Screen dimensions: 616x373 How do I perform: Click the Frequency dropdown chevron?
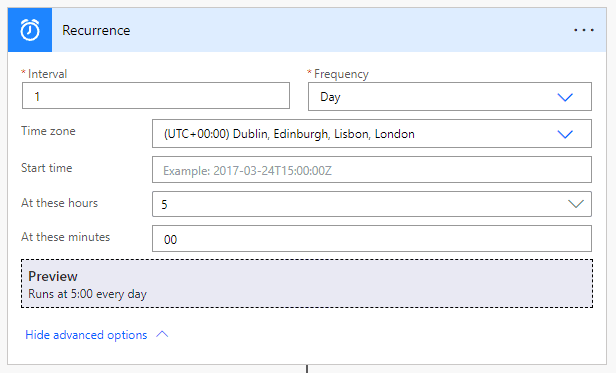click(x=565, y=97)
